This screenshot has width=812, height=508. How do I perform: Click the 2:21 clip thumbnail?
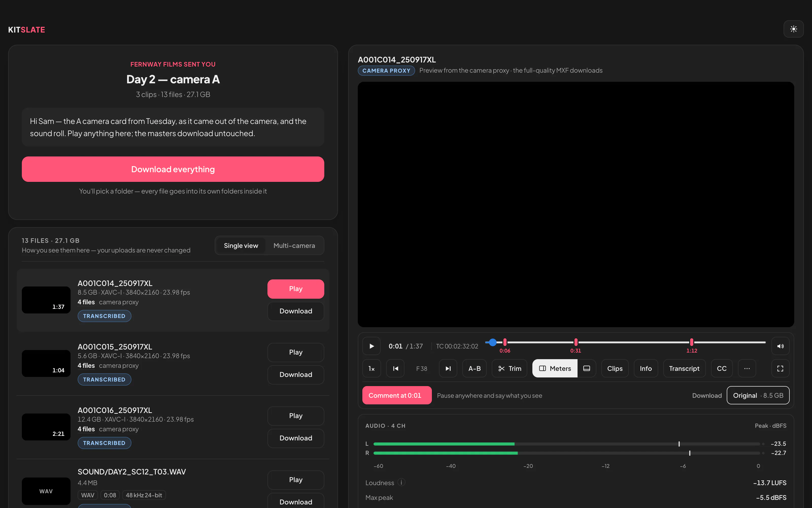coord(46,427)
